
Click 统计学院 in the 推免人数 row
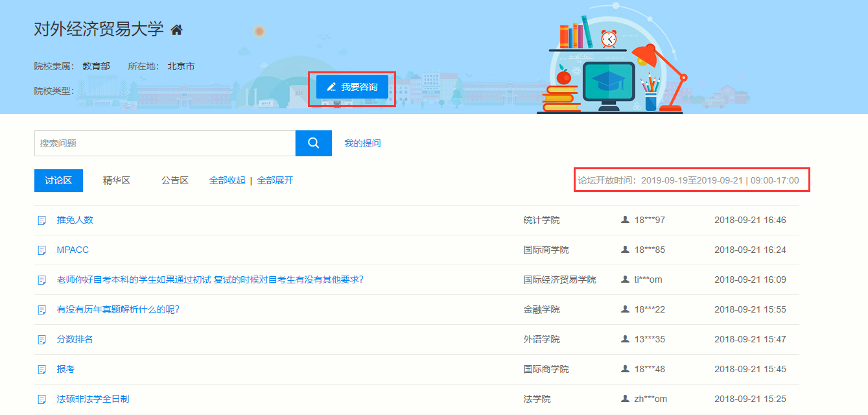pyautogui.click(x=541, y=220)
